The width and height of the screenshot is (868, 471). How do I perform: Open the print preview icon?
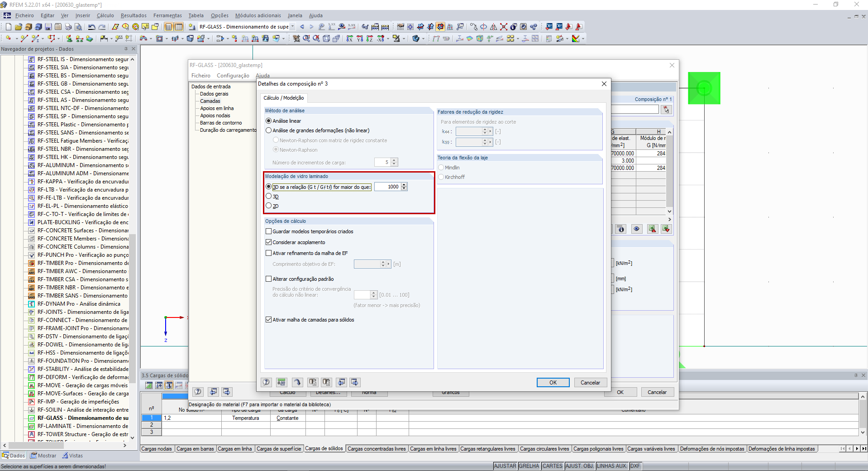[x=78, y=27]
